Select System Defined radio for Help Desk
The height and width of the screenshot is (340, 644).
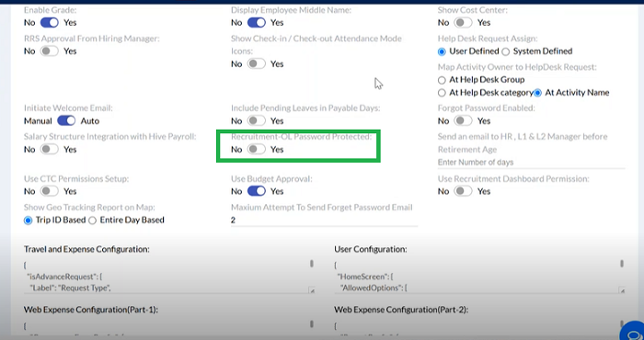pos(506,51)
